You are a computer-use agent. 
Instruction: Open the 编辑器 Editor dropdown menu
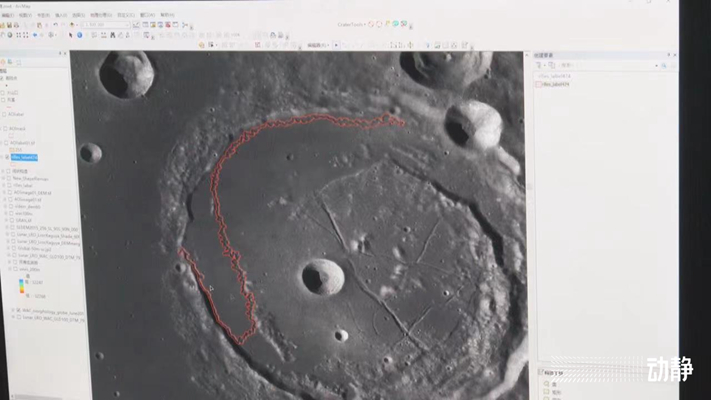click(318, 45)
